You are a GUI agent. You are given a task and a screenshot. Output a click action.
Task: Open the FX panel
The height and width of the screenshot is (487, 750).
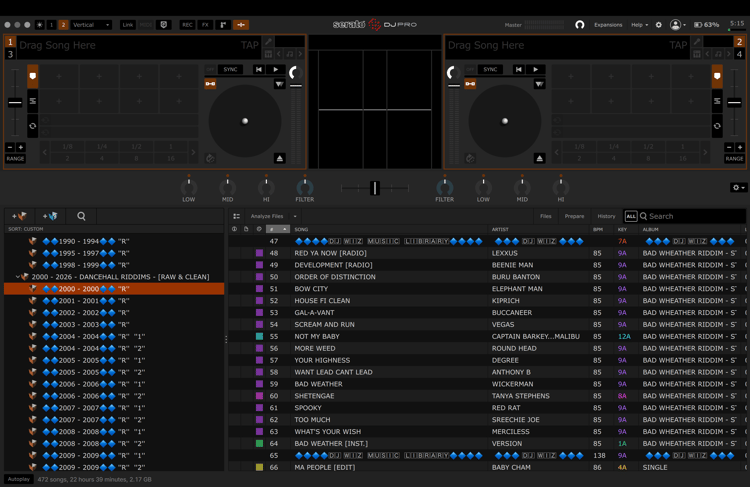pos(205,25)
